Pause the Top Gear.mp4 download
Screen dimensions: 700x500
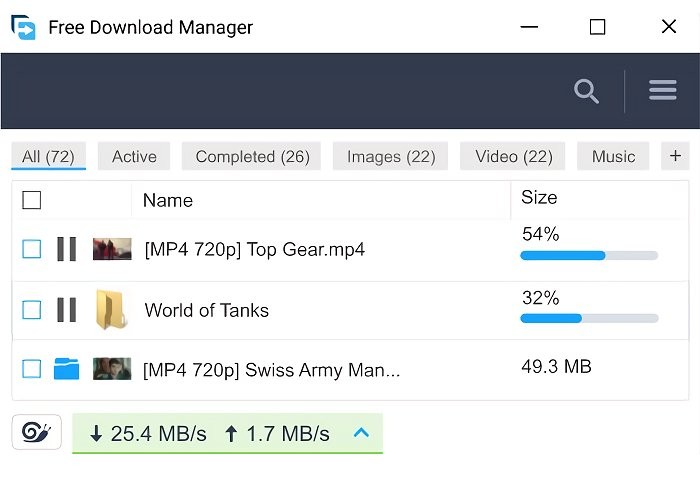point(66,249)
